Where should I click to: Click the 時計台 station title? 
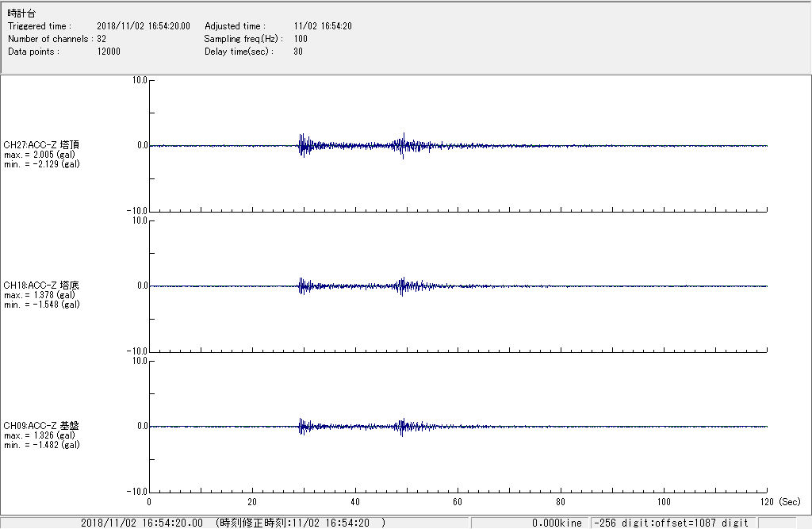(21, 13)
